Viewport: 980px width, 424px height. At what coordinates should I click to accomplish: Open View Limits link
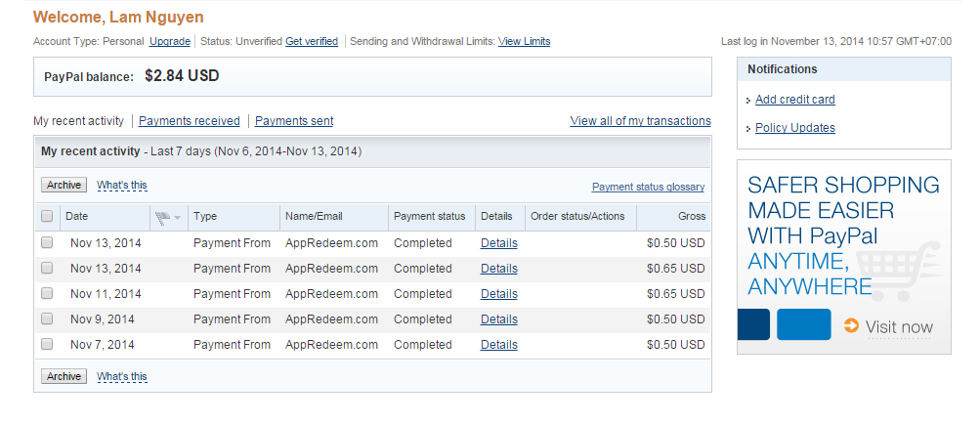524,41
